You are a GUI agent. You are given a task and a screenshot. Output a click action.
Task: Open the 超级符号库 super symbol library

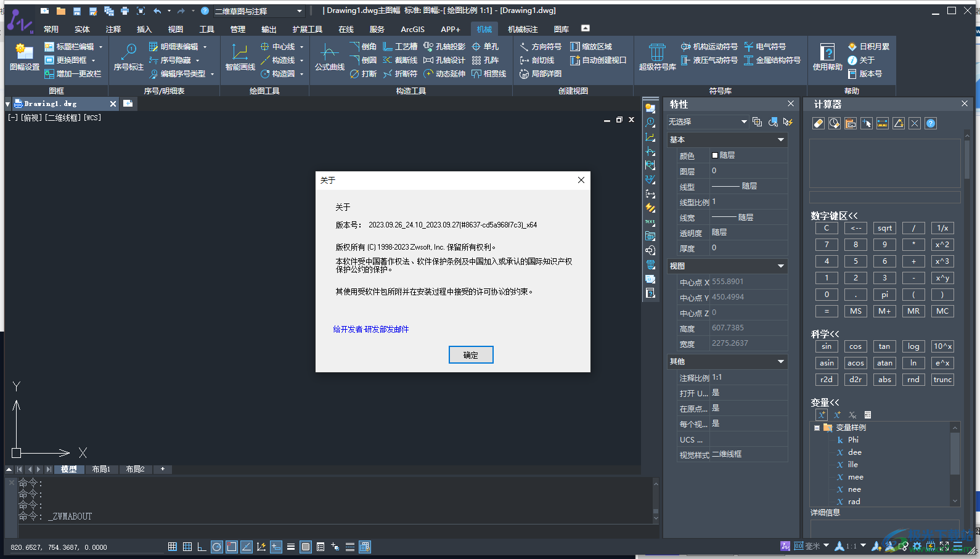coord(657,58)
